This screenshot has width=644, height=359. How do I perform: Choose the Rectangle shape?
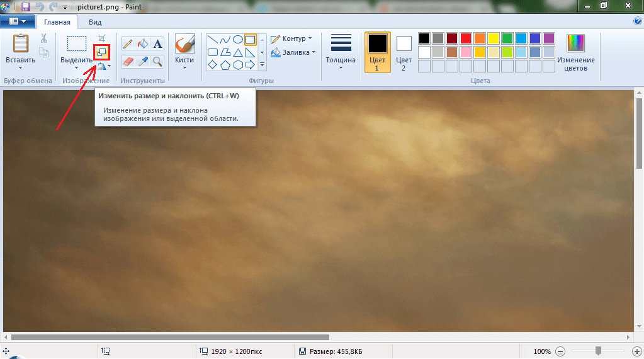coord(251,40)
